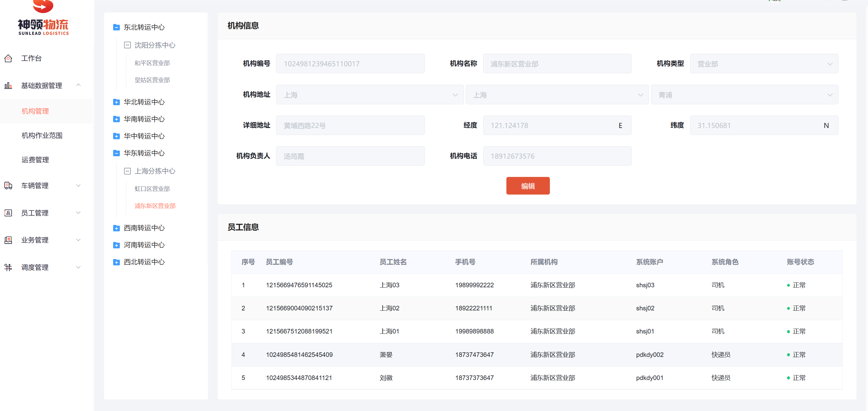Expand the 车辆管理 menu chevron

[78, 186]
